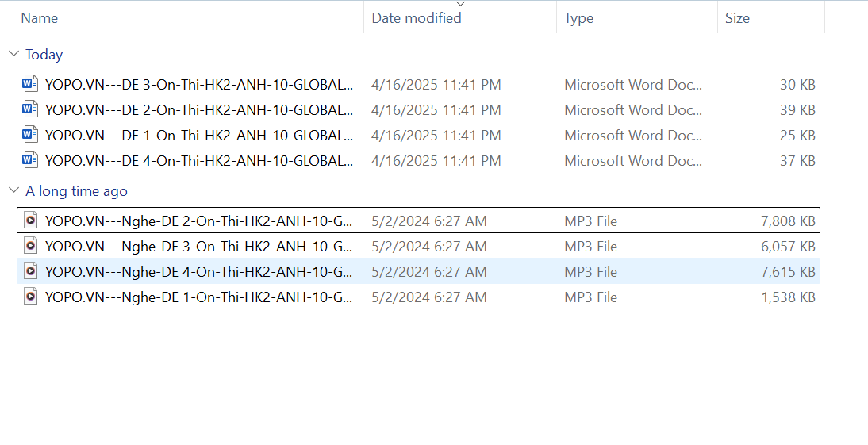This screenshot has height=445, width=868.
Task: Sort files by Size column header
Action: coord(736,18)
